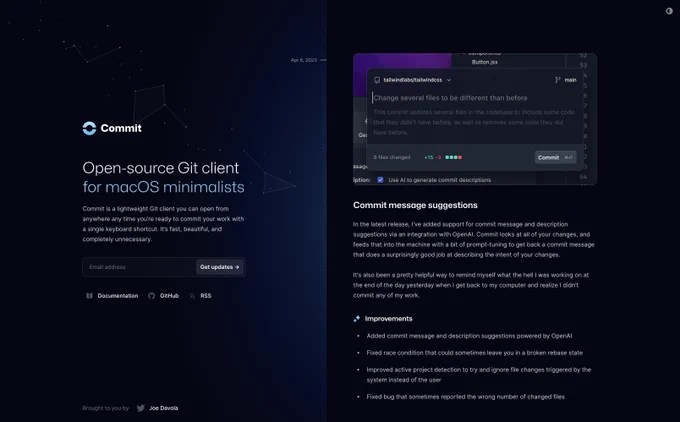Click the commit title placeholder field
Image resolution: width=680 pixels, height=422 pixels.
coord(450,98)
